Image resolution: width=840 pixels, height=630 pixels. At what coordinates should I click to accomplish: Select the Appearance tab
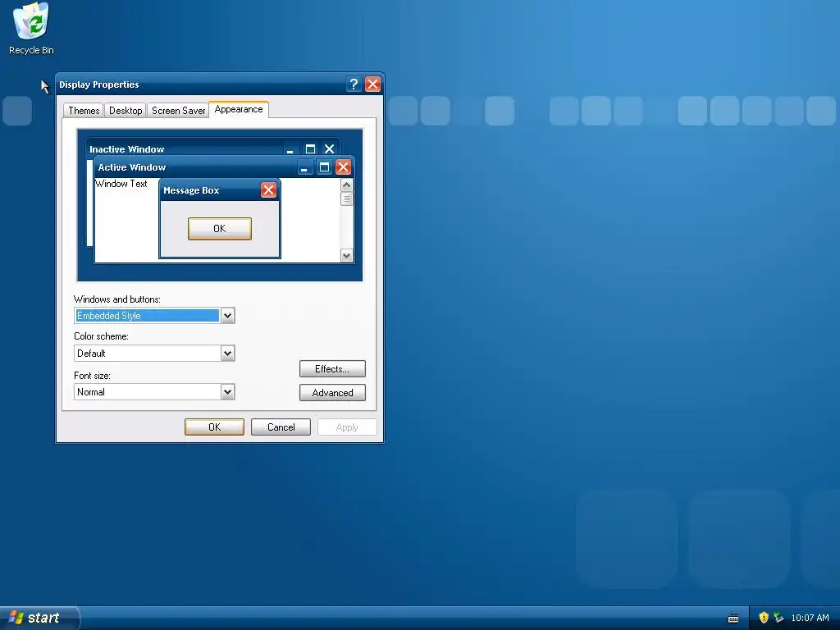[x=239, y=109]
